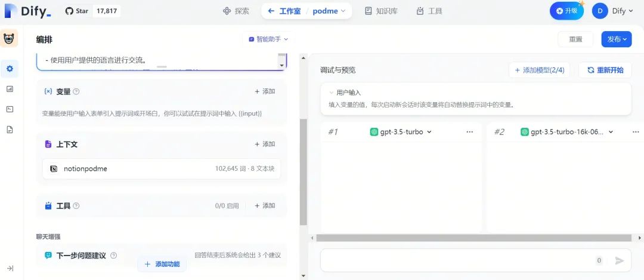Screen dimensions: 644x280
Task: Click the OpenAI icon of model #2
Action: (x=525, y=132)
